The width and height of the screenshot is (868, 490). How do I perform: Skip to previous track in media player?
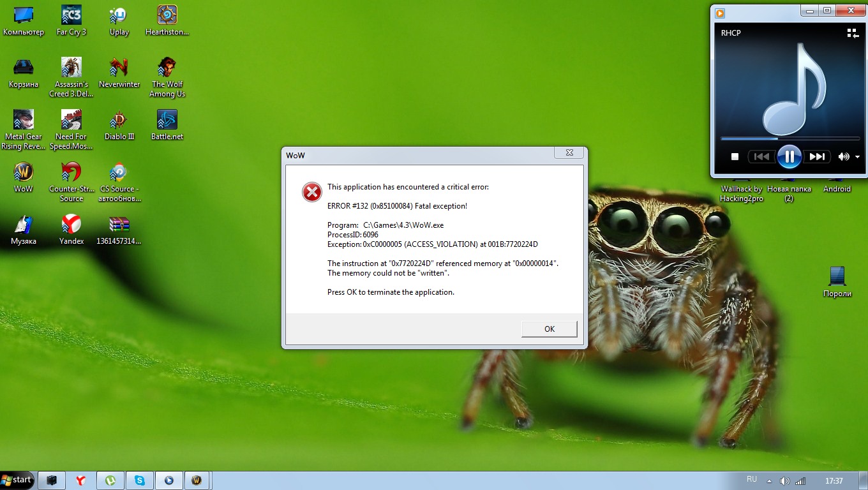coord(761,156)
